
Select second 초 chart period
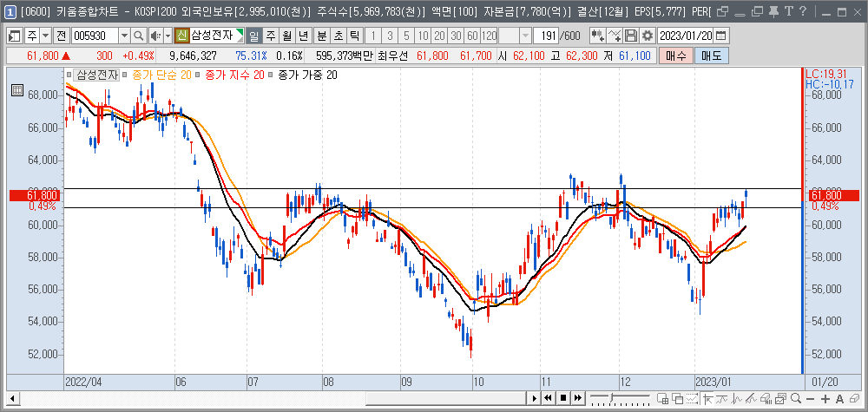(339, 36)
